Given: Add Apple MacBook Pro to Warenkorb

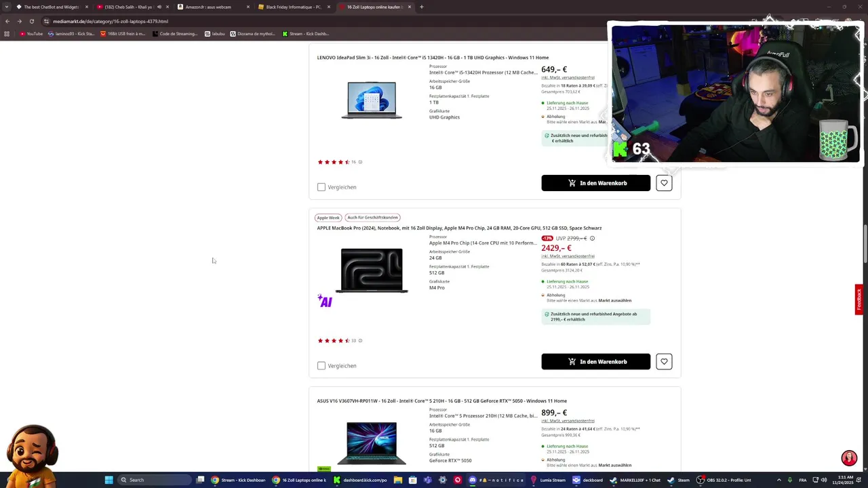Looking at the screenshot, I should point(595,362).
